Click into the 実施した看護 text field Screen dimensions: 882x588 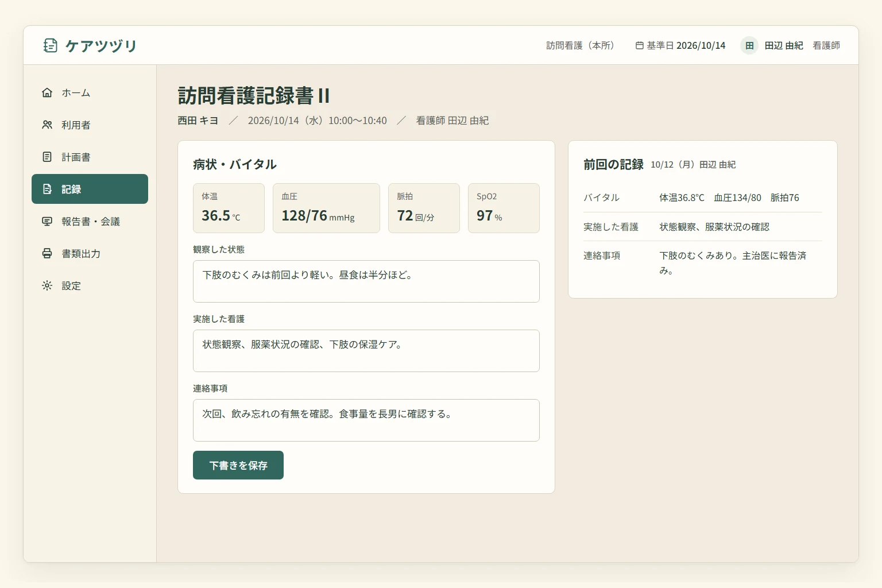366,351
